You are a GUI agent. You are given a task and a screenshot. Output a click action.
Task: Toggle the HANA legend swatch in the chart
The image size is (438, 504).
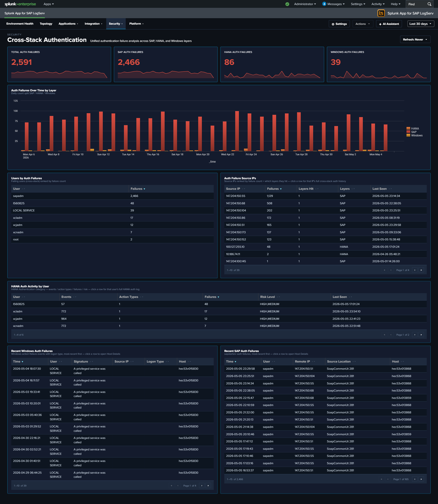(x=408, y=128)
